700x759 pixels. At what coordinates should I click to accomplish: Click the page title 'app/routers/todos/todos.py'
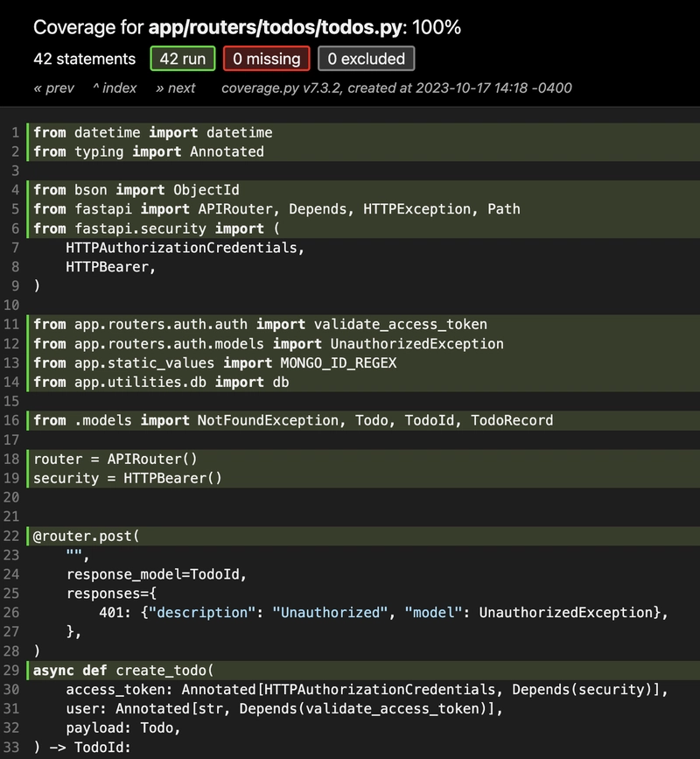pos(276,28)
